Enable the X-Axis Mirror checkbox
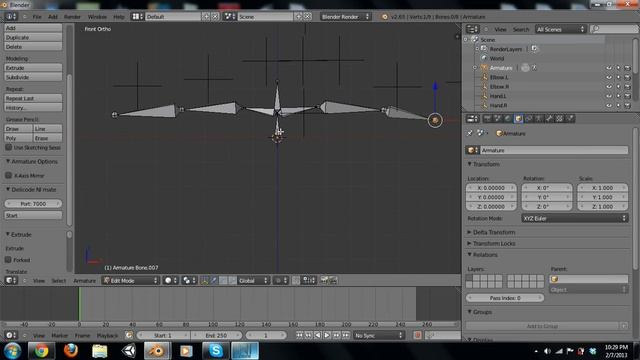This screenshot has width=640, height=360. 9,176
